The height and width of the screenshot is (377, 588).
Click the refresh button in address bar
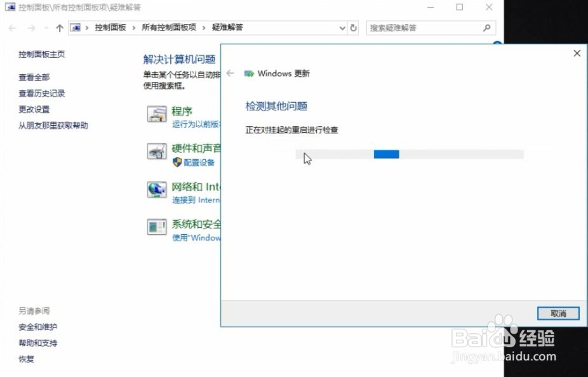click(x=353, y=28)
